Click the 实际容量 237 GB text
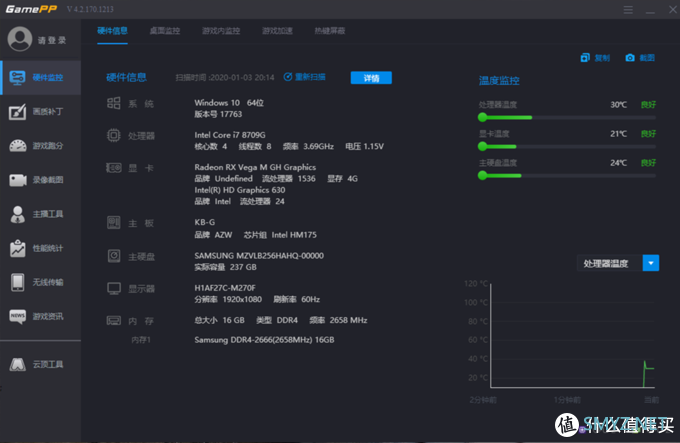This screenshot has height=443, width=680. (x=226, y=267)
